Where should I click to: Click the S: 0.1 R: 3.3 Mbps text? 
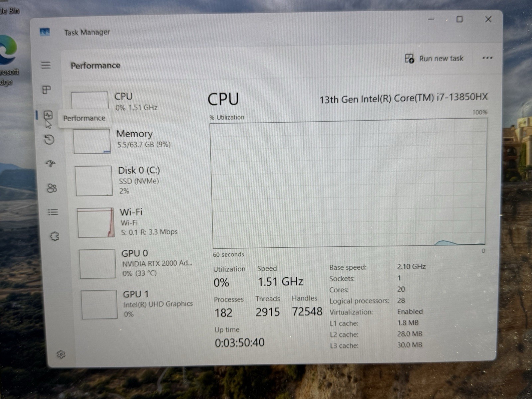(149, 232)
